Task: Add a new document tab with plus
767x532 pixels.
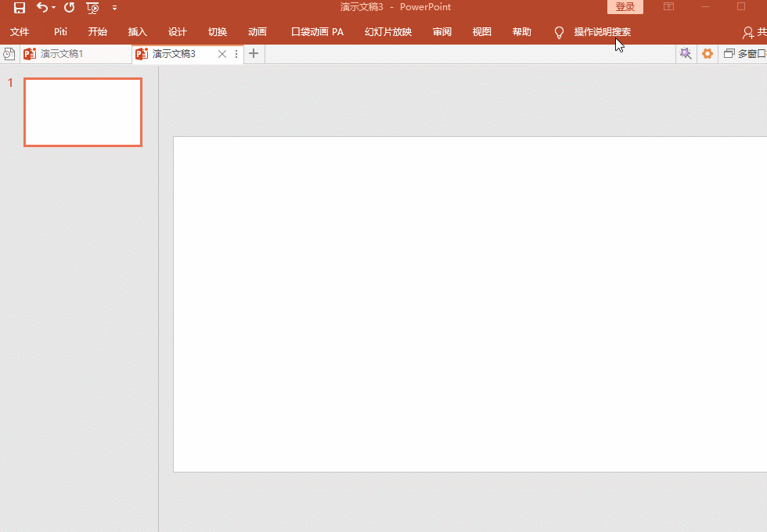Action: (x=254, y=54)
